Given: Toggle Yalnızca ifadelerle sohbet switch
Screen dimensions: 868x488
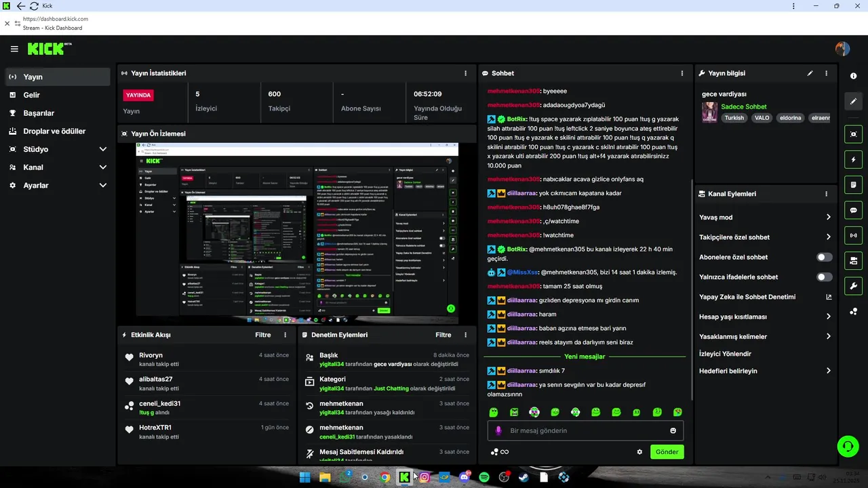Looking at the screenshot, I should (x=825, y=277).
